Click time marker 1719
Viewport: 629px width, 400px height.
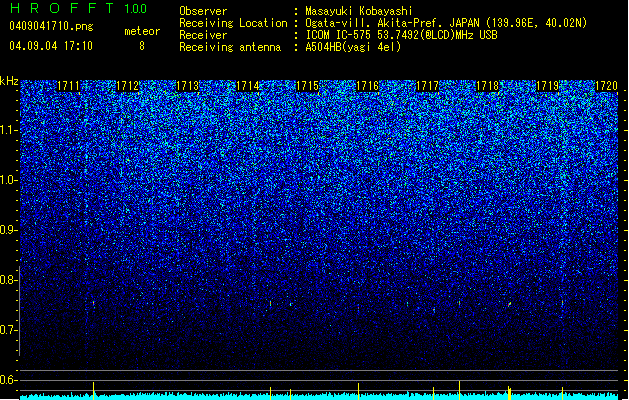click(x=548, y=86)
